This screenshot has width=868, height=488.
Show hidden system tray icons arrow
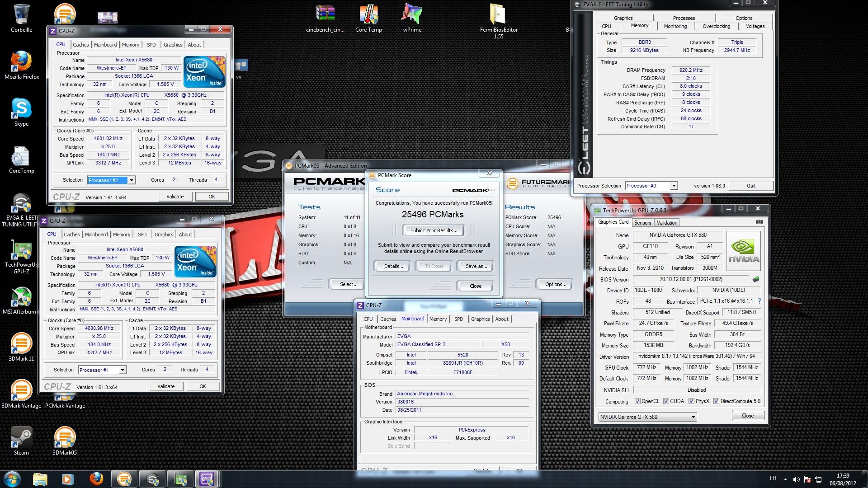785,479
